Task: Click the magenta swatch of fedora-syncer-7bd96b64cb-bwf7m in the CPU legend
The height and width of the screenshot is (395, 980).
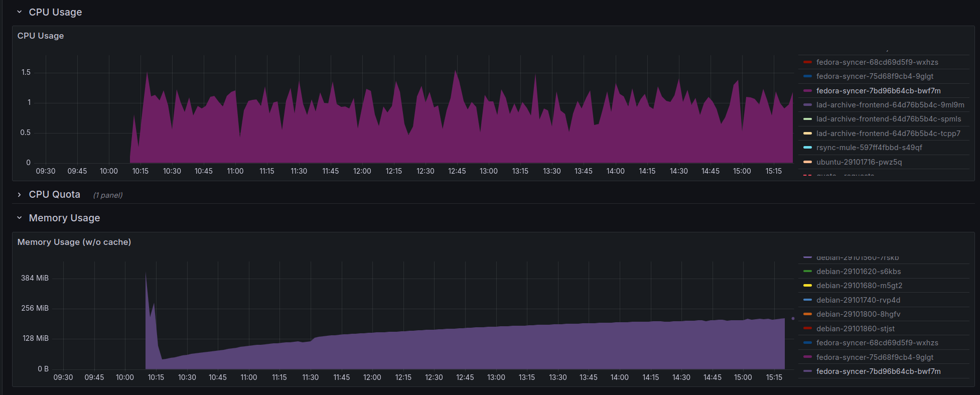Action: [807, 91]
